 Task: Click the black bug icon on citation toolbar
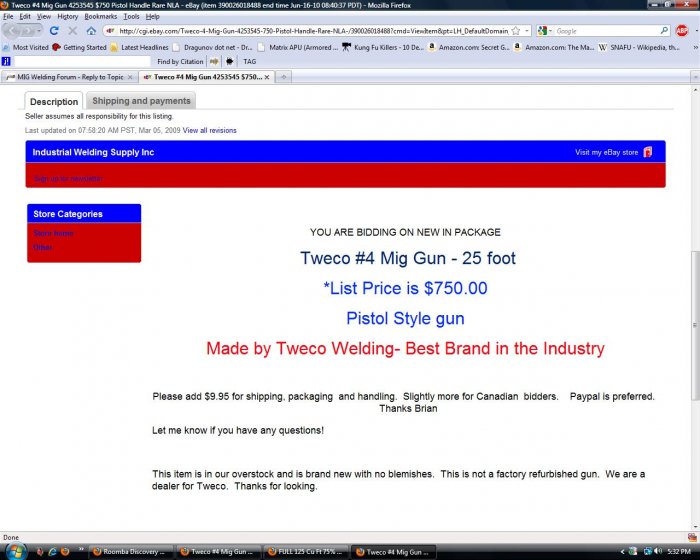(229, 61)
